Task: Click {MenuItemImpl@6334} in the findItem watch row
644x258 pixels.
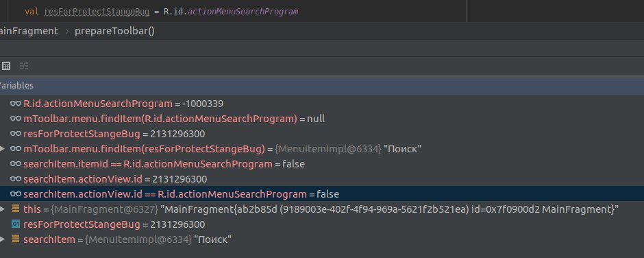Action: click(x=327, y=148)
